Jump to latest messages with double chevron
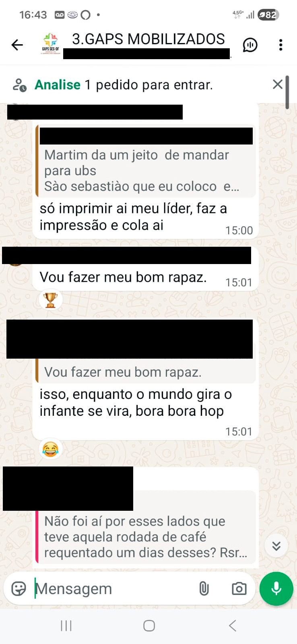Viewport: 297px width, 644px height. tap(276, 546)
